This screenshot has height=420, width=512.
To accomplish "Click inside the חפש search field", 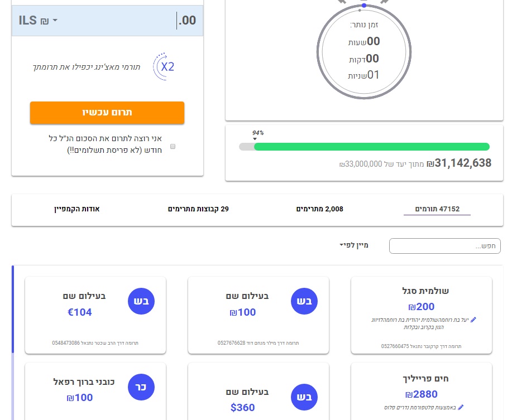I will [444, 246].
